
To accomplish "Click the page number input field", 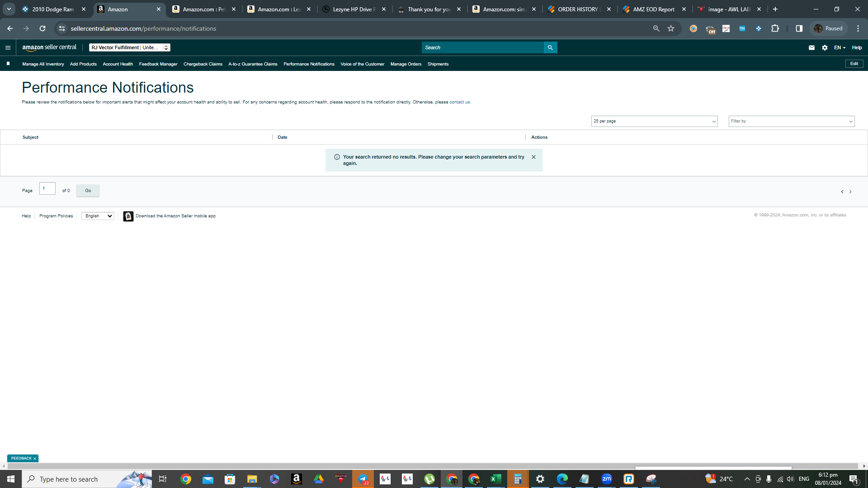I will point(47,188).
